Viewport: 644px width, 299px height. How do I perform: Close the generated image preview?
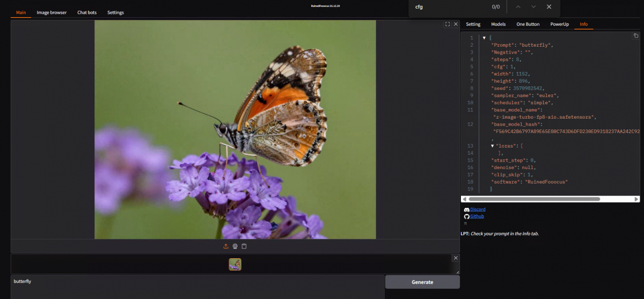point(456,24)
